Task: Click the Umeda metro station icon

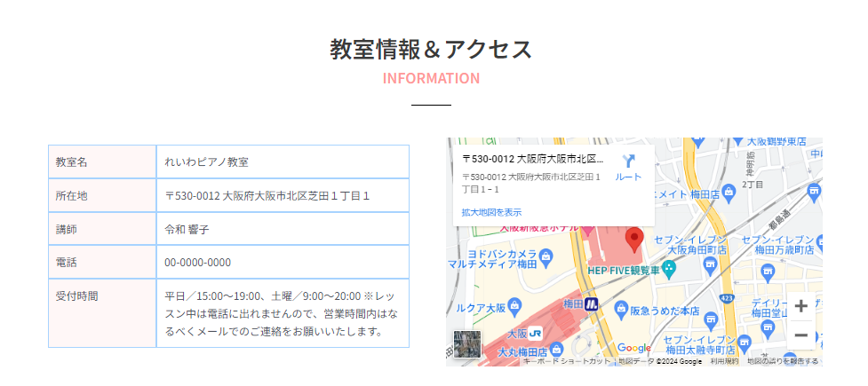Action: (x=592, y=303)
